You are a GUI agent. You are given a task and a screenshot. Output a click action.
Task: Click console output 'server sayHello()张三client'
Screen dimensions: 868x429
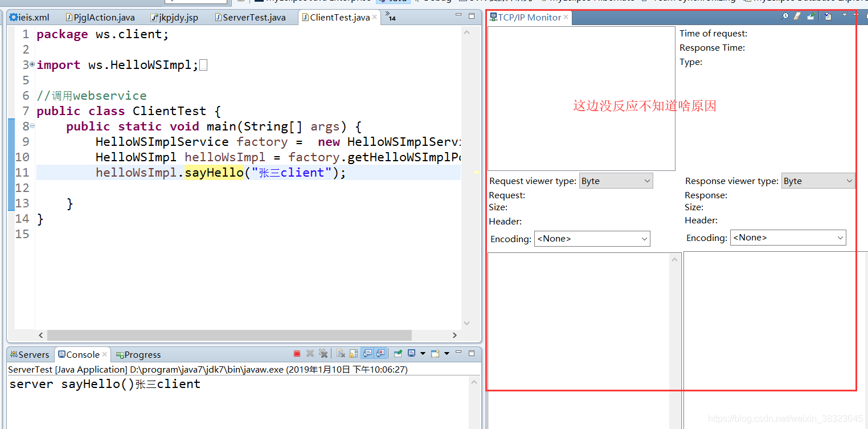pyautogui.click(x=105, y=384)
